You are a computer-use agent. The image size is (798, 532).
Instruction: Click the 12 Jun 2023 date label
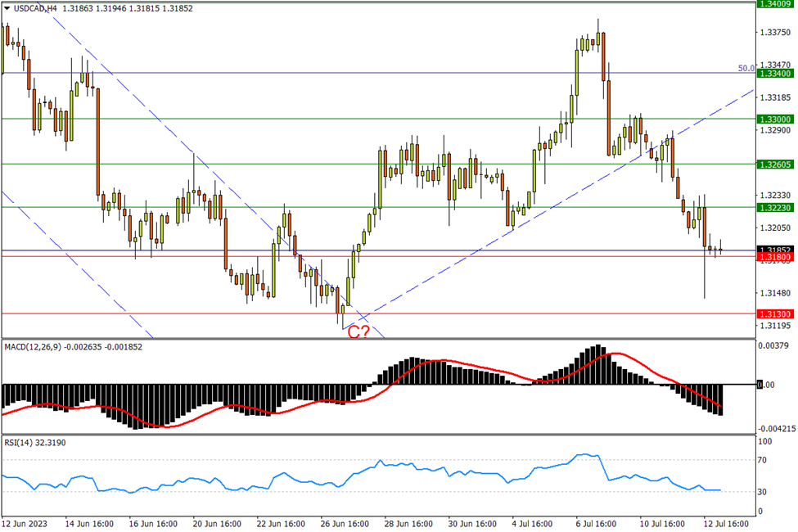(x=24, y=523)
